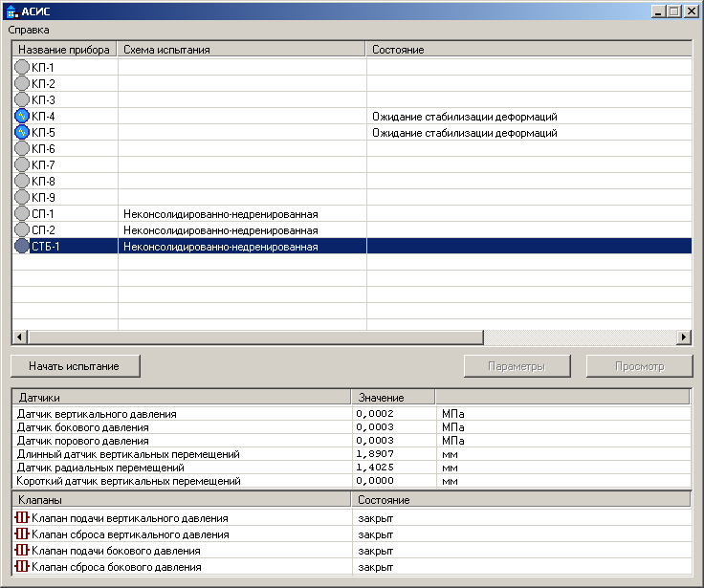Click valve icon for Клапан сброса вертикального давления

(22, 534)
